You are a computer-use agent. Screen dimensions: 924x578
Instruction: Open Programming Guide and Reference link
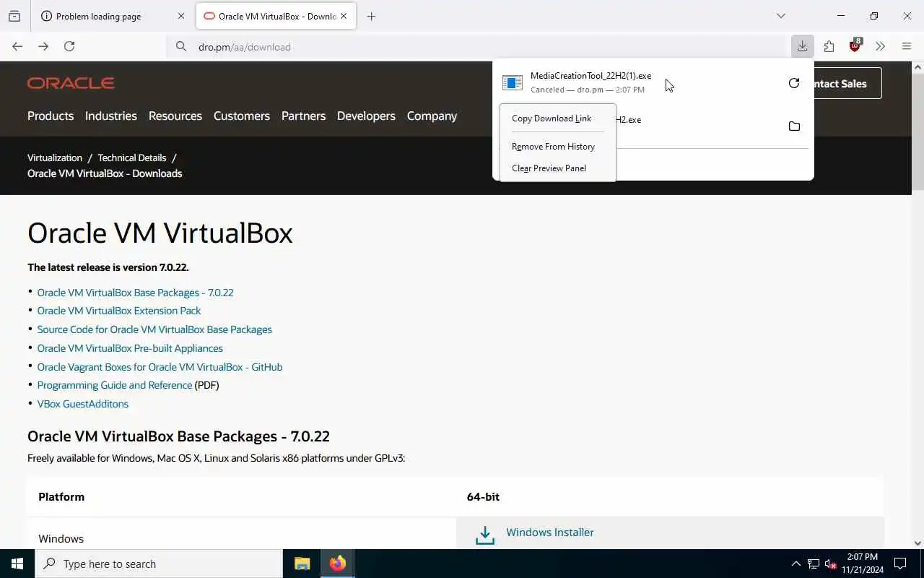coord(115,385)
